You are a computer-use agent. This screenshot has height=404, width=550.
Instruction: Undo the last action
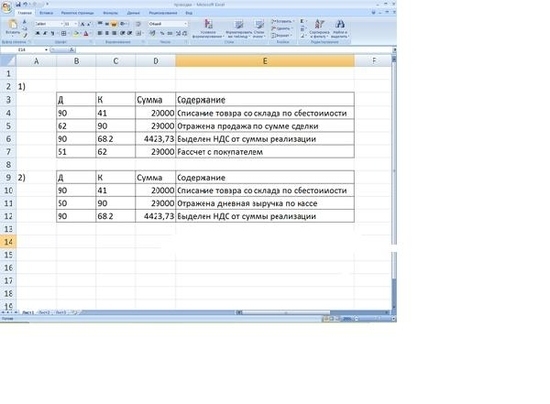[26, 5]
